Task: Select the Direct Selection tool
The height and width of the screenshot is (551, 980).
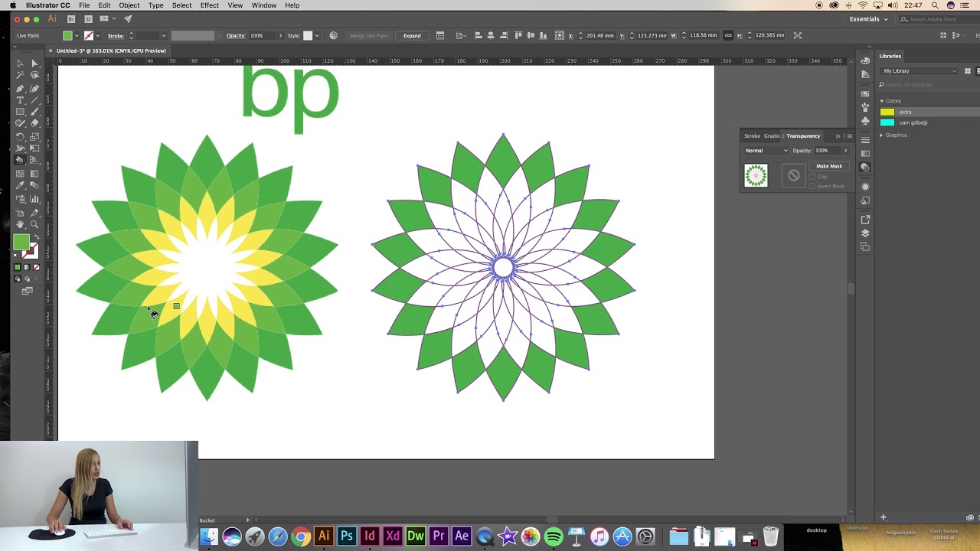Action: (34, 64)
